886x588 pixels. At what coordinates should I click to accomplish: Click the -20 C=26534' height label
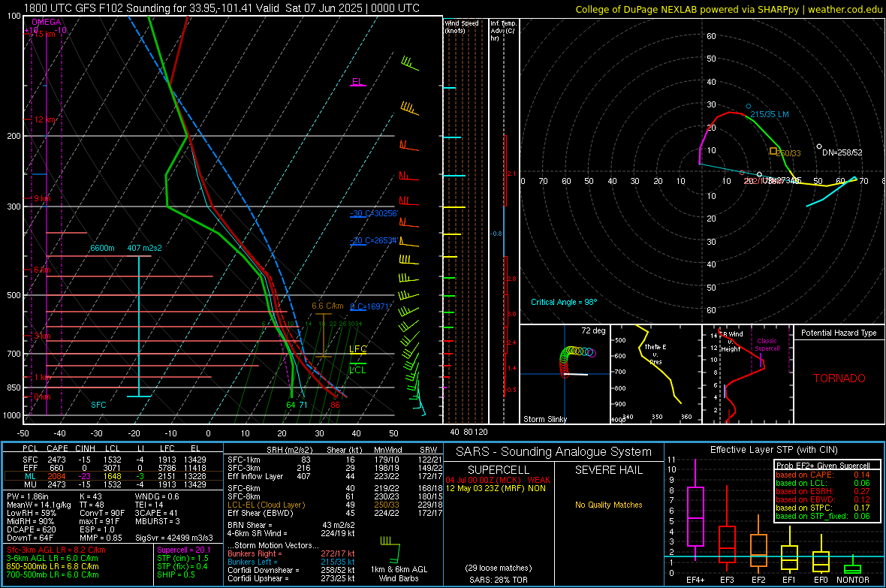(x=374, y=240)
